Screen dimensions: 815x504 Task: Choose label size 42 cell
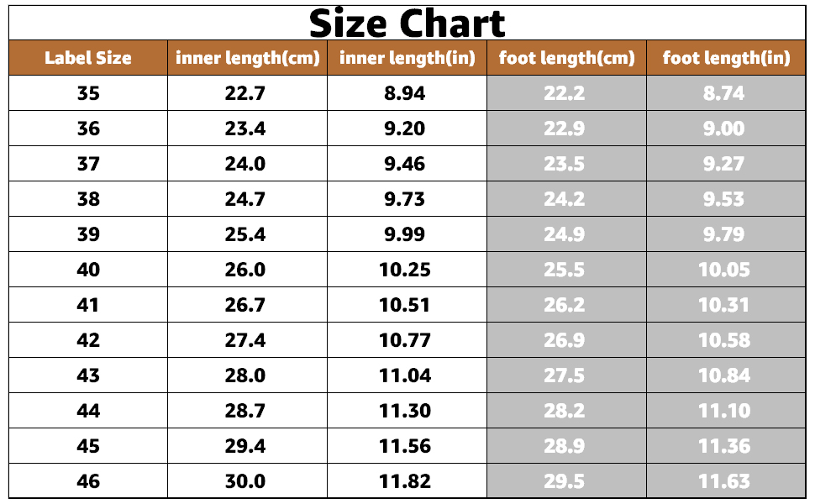pos(88,340)
